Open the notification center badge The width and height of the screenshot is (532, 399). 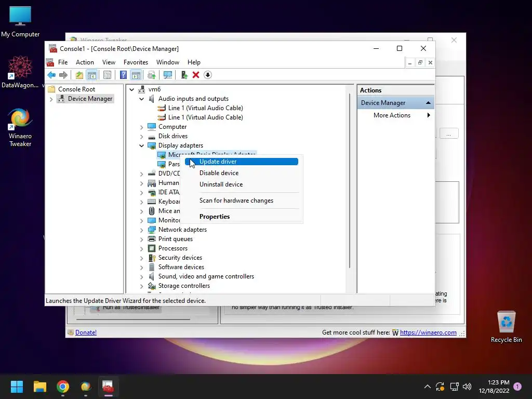click(x=517, y=387)
